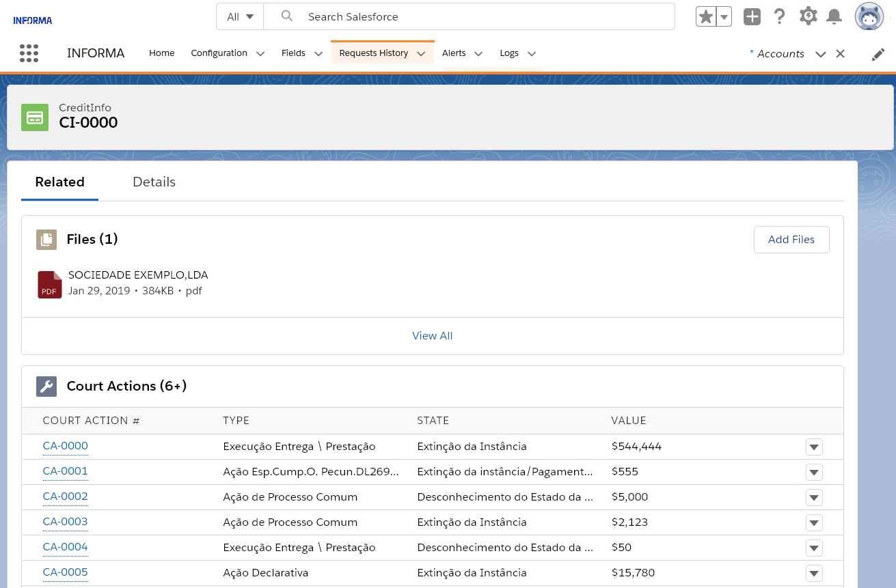
Task: Expand the Configuration menu chevron
Action: pyautogui.click(x=260, y=54)
